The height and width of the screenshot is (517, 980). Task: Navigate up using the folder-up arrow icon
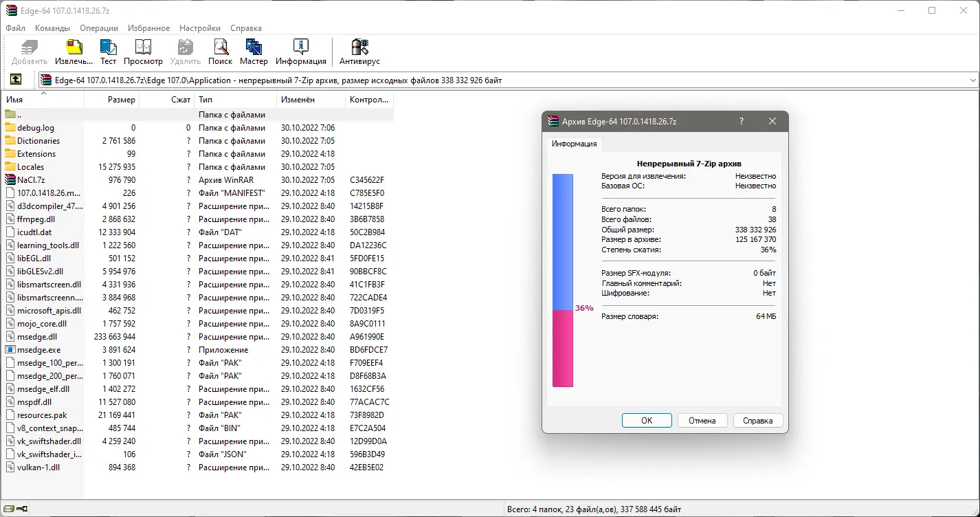click(16, 79)
